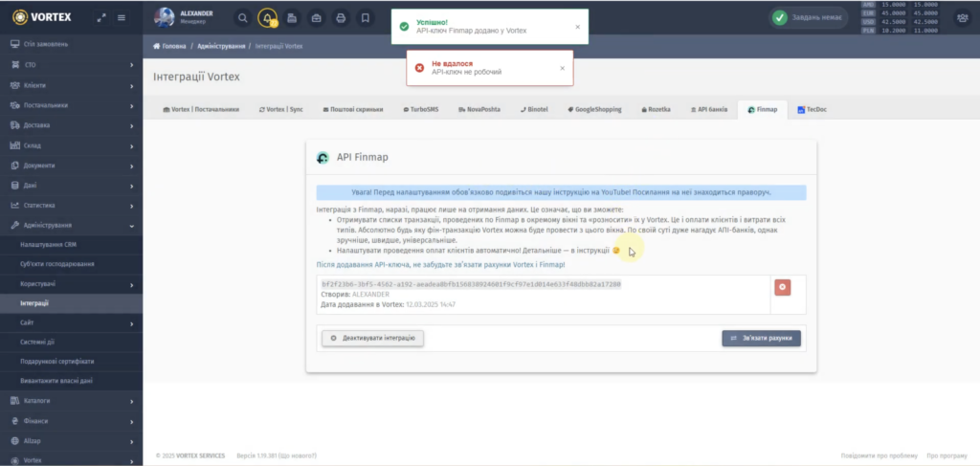Open 'API банків' tab

pos(709,109)
